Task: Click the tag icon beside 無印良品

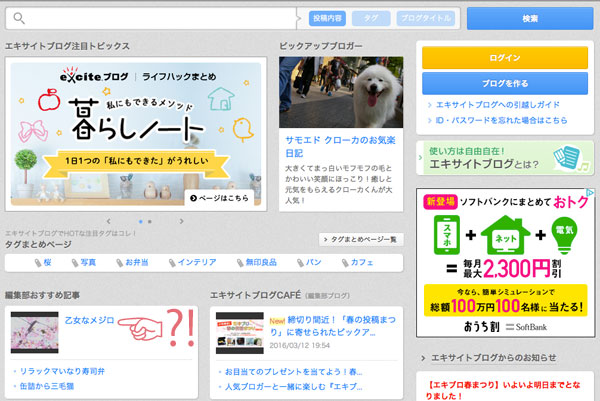Action: coord(240,263)
